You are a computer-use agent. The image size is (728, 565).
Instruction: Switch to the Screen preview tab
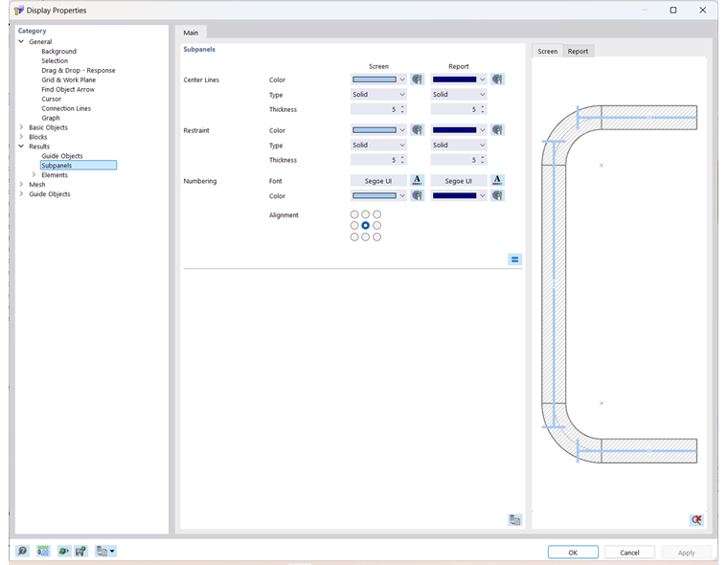pos(547,51)
